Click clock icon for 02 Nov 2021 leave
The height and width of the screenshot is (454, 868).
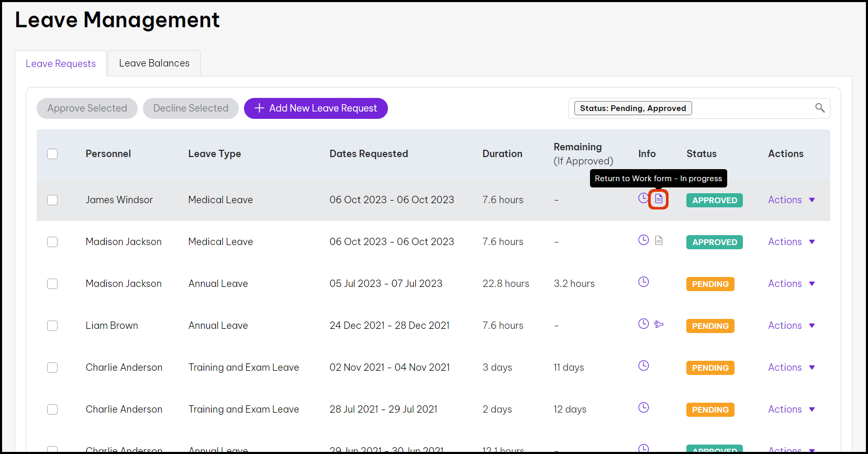643,366
